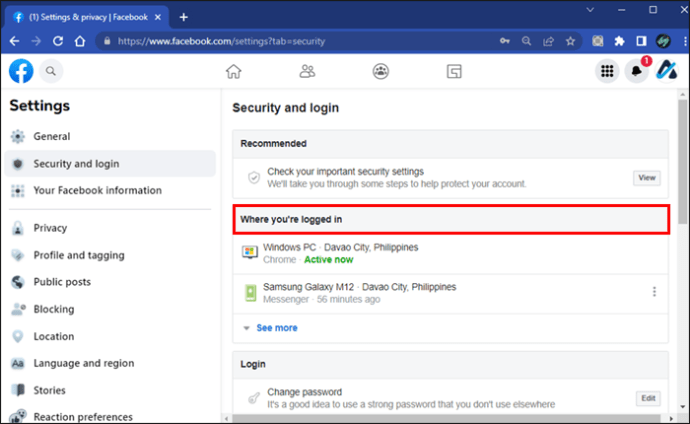Open the nine-dot Menu grid icon
Screen dimensions: 690x424
pos(606,71)
